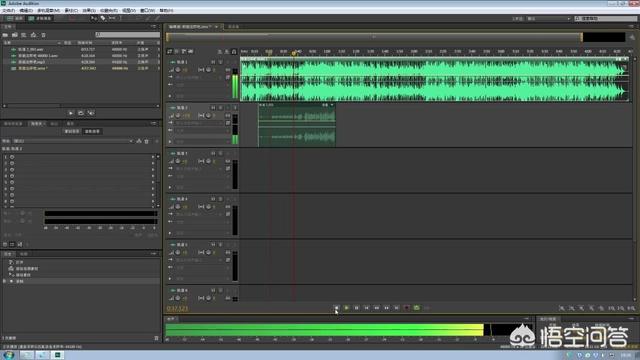Image resolution: width=640 pixels, height=360 pixels.
Task: Open the Effects menu in menu bar
Action: [89, 10]
